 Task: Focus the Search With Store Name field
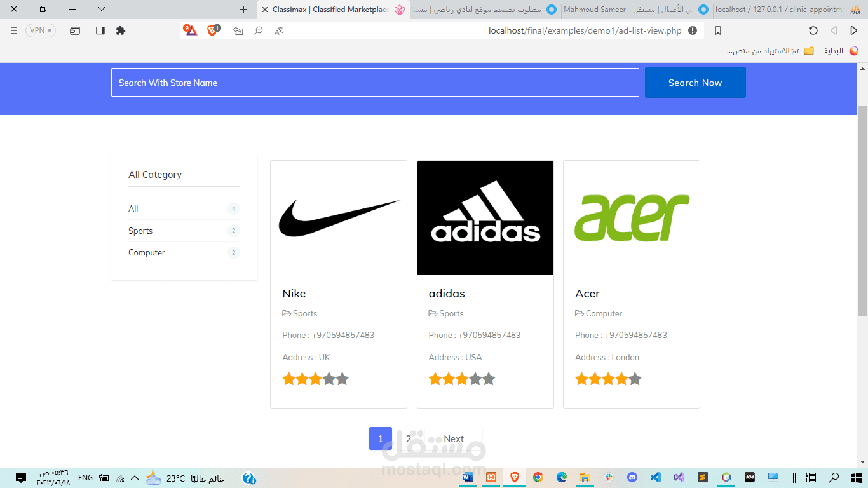(x=375, y=83)
